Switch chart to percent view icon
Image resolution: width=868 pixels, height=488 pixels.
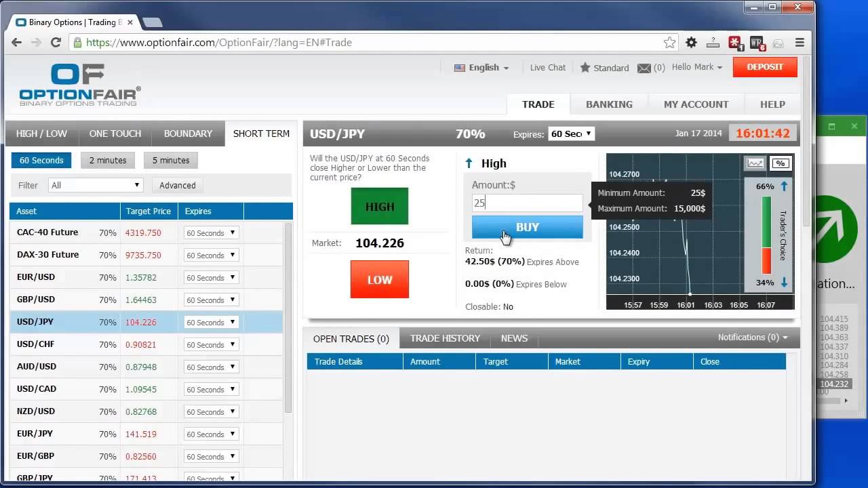(x=781, y=163)
